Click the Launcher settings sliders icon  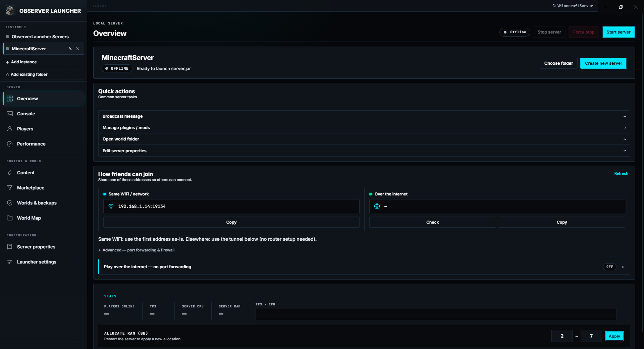click(x=10, y=262)
